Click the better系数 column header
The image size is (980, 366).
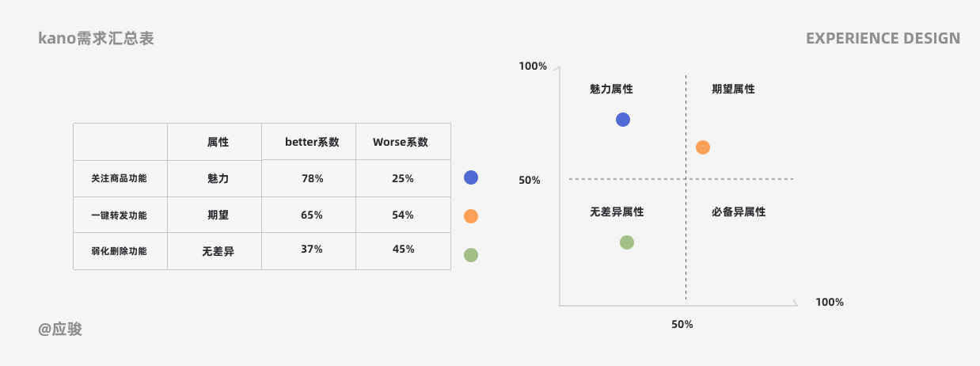312,143
